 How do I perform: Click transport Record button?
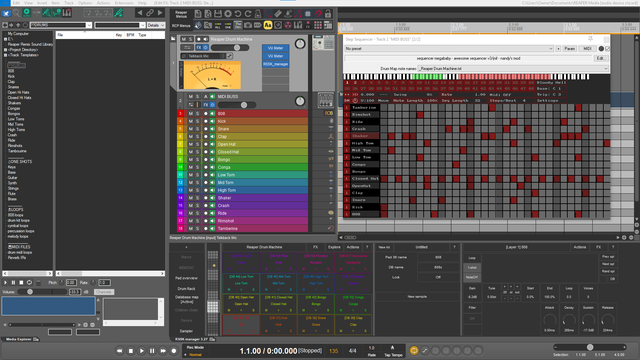[x=173, y=351]
